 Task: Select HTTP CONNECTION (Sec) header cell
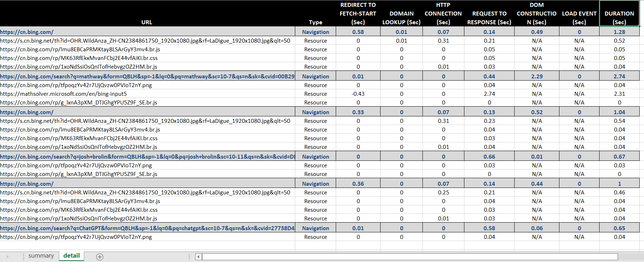click(443, 13)
